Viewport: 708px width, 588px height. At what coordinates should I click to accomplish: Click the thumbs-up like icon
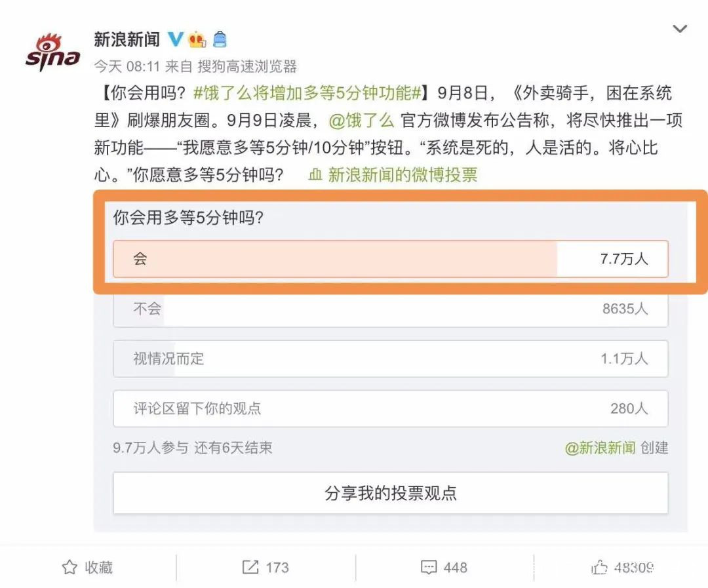[599, 567]
